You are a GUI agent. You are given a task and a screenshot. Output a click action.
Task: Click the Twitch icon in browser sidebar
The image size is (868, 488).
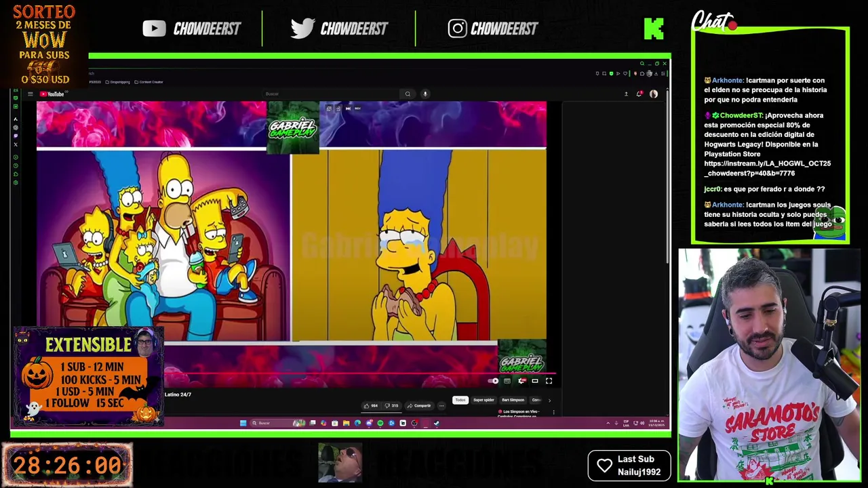pos(16,136)
